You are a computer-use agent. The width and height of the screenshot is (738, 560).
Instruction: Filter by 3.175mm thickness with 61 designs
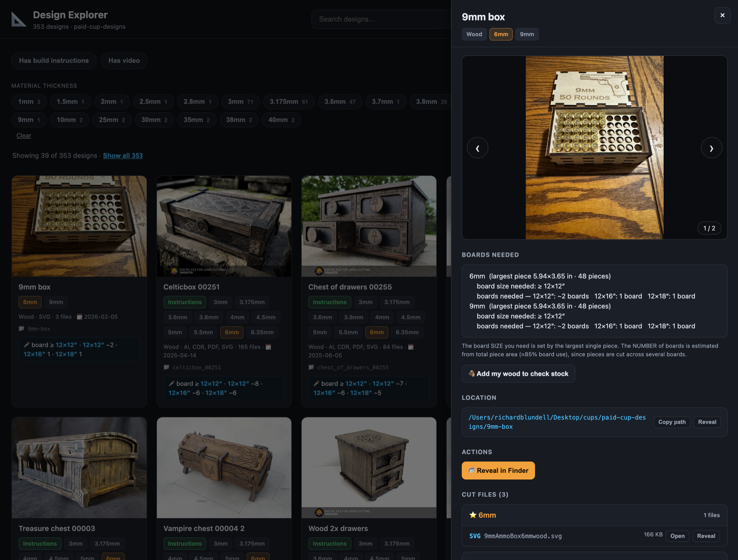tap(289, 101)
